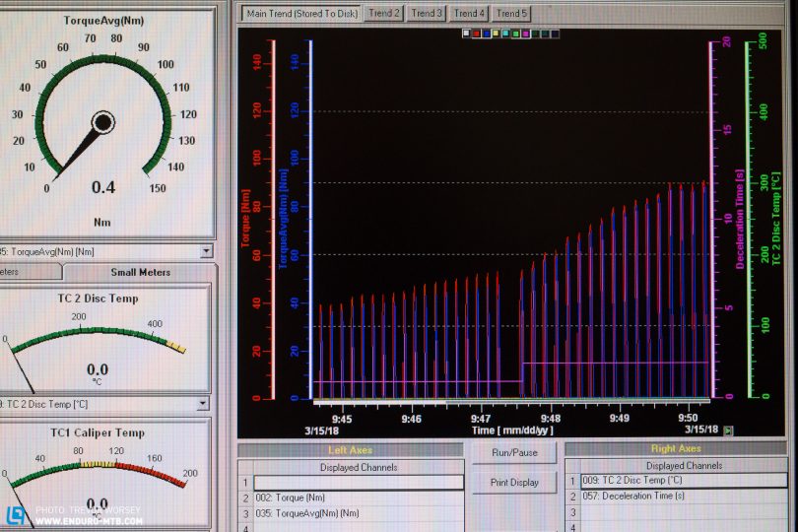Open the Trend 3 tab

(x=427, y=14)
